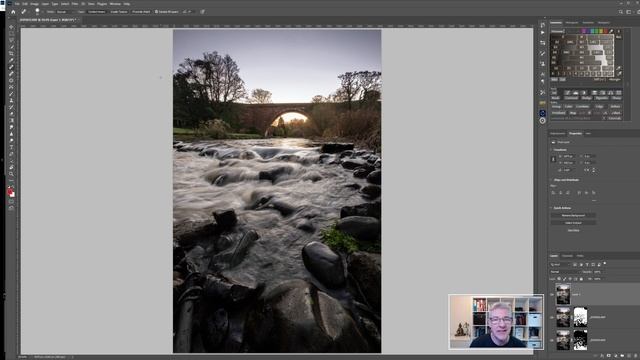Select the Hand tool
The height and width of the screenshot is (360, 640).
pyautogui.click(x=11, y=167)
